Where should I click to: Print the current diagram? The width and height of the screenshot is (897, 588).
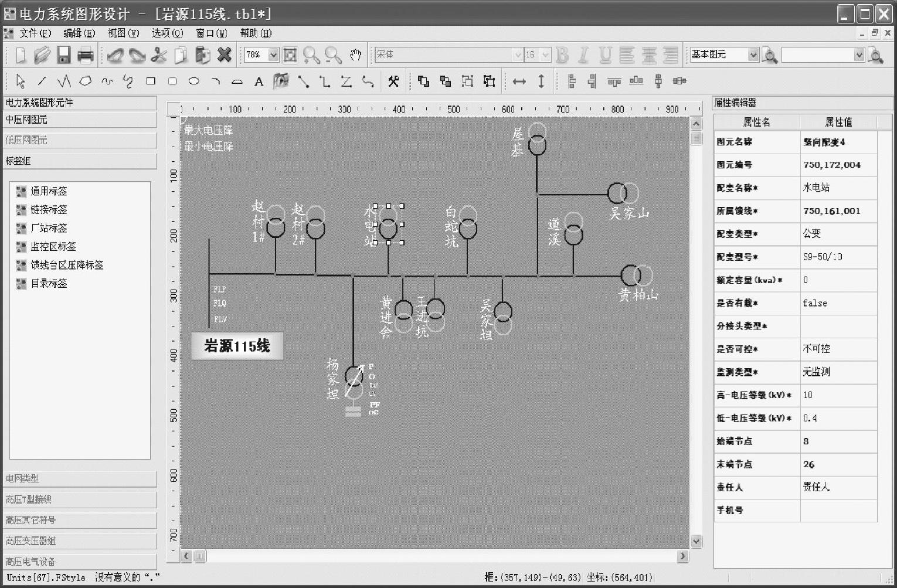coord(86,55)
